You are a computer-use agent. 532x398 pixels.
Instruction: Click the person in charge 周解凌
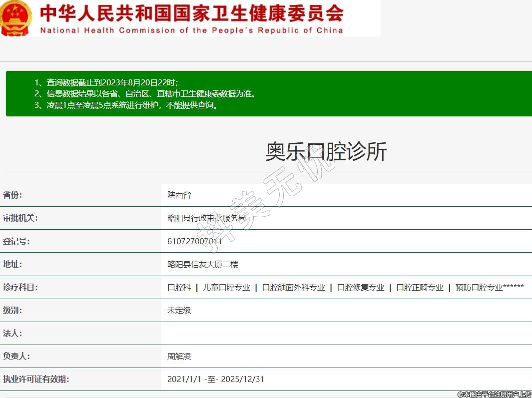[179, 357]
